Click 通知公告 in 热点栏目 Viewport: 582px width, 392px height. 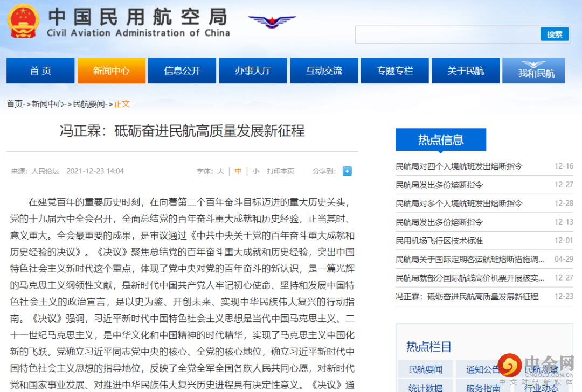point(482,369)
